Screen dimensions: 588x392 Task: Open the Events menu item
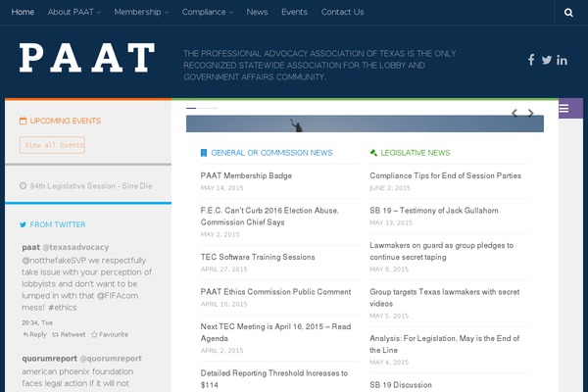(294, 12)
